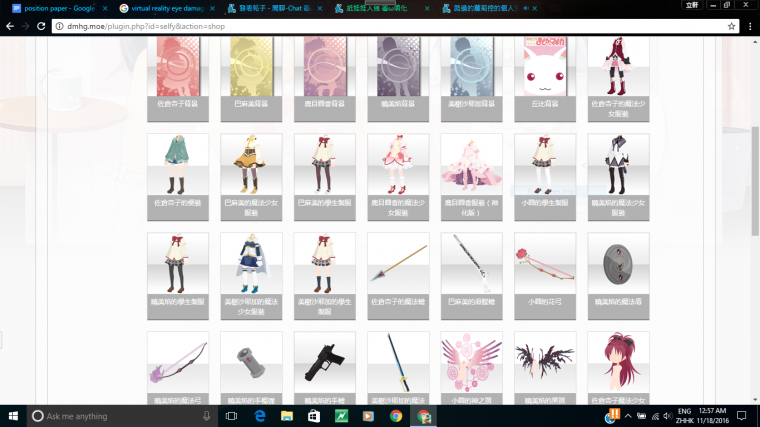Open the Windows Store taskbar icon
The width and height of the screenshot is (760, 427).
coord(314,416)
